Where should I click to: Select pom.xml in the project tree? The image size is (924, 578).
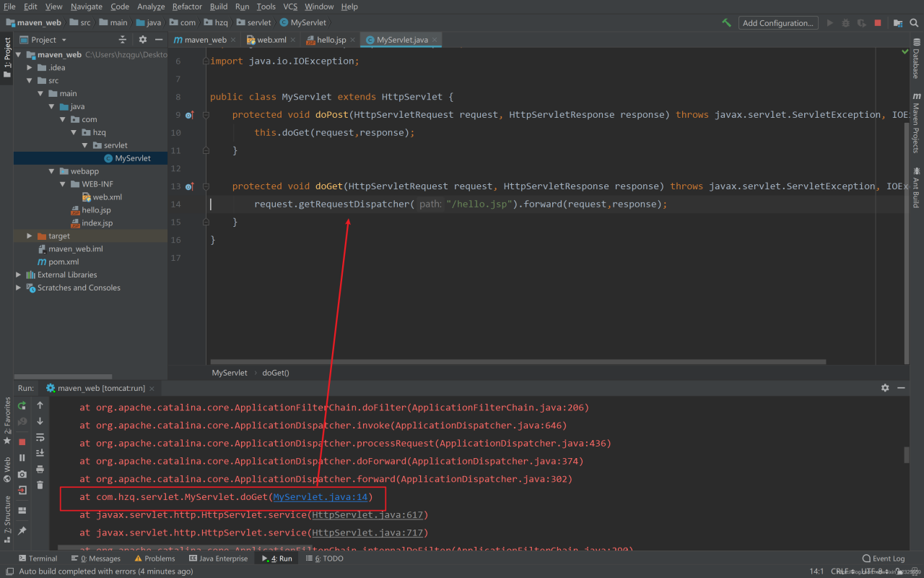[64, 262]
